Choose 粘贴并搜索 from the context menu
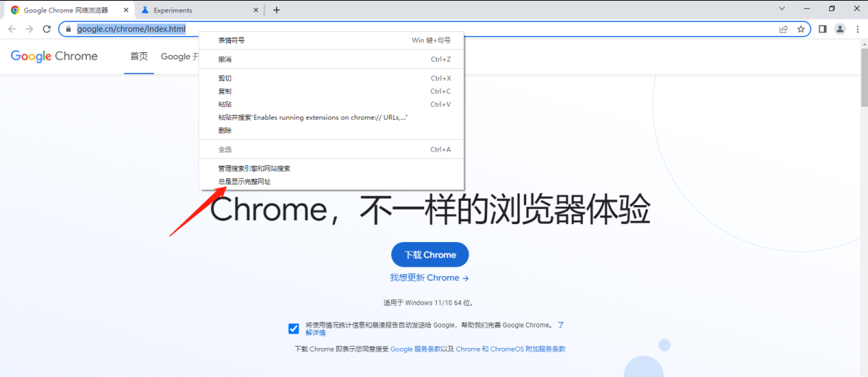The height and width of the screenshot is (377, 868). pyautogui.click(x=332, y=117)
